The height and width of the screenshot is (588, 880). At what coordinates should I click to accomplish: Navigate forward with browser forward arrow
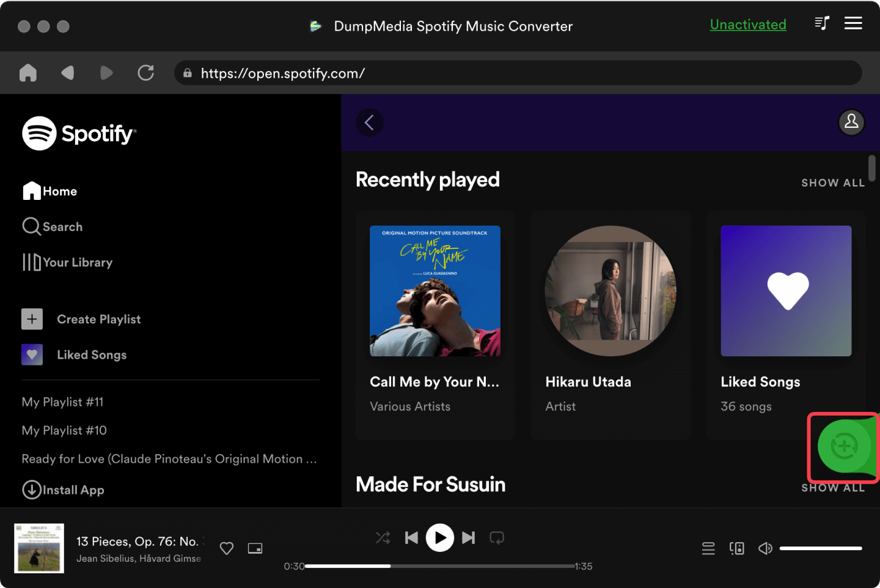[x=106, y=73]
